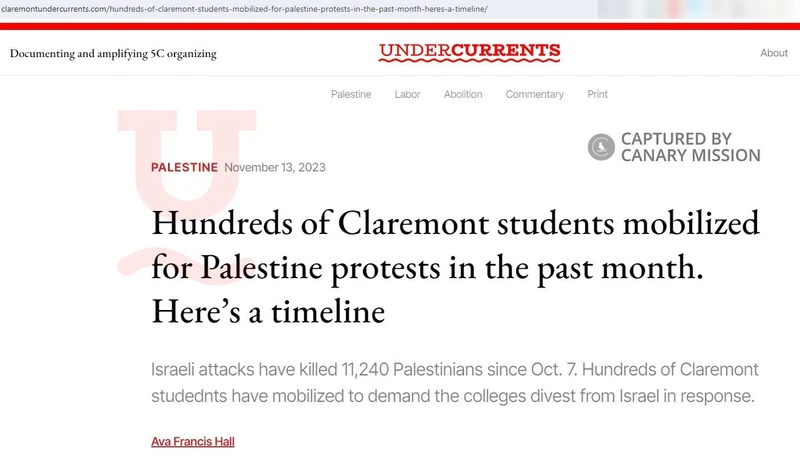Click the November 13, 2023 date

tap(275, 167)
